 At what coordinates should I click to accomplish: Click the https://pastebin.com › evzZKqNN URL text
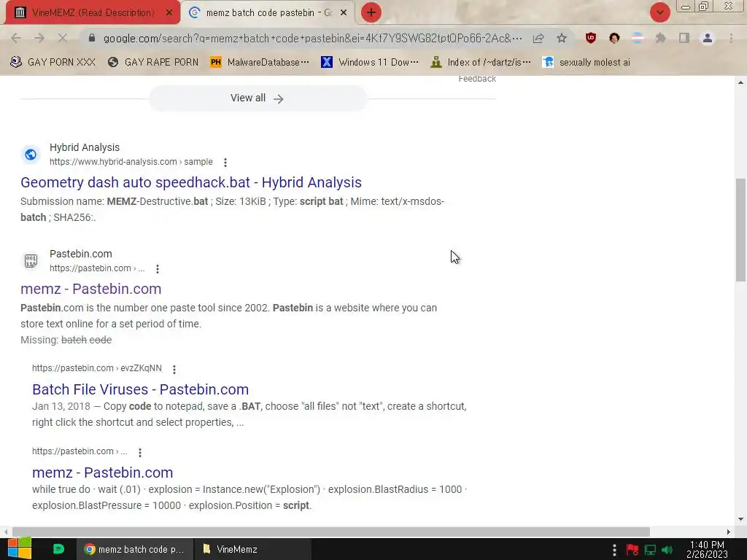pyautogui.click(x=97, y=368)
